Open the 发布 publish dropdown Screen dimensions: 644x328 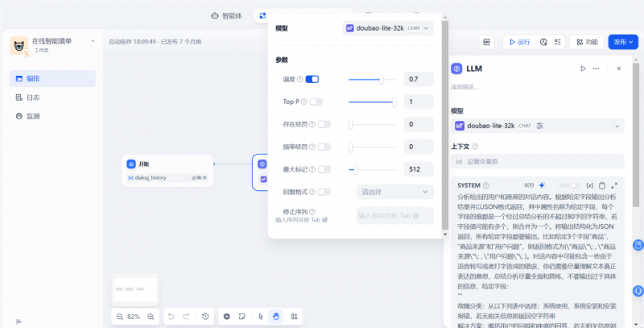623,42
